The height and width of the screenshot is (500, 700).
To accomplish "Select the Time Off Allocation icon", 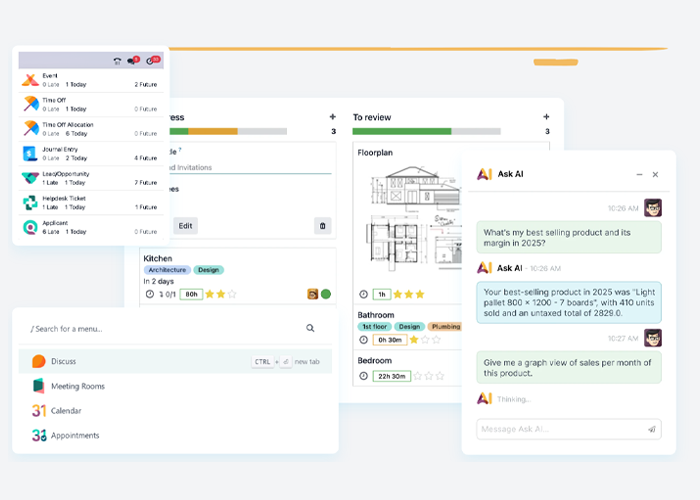I will click(30, 129).
